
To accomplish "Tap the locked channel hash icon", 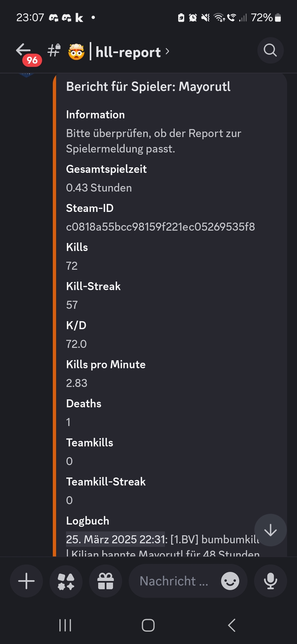I will pyautogui.click(x=54, y=50).
